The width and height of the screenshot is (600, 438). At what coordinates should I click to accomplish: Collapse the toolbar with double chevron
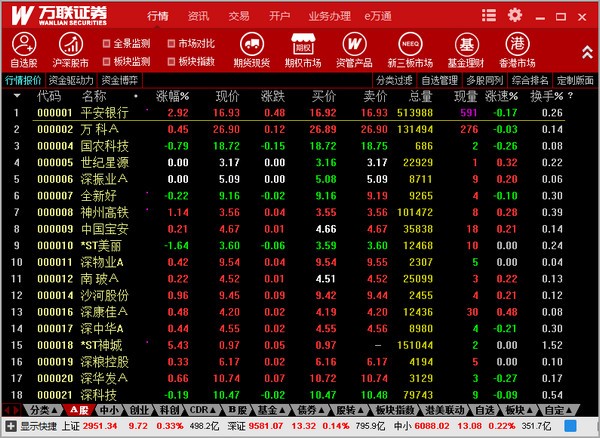(x=587, y=52)
